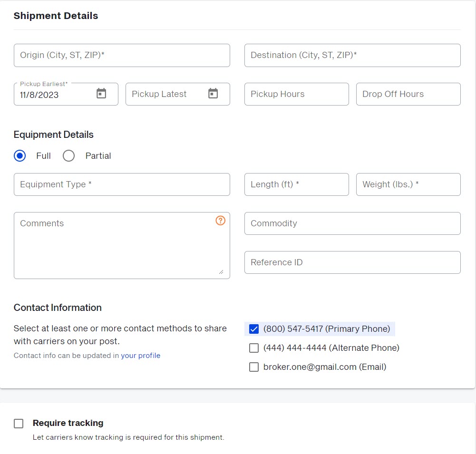This screenshot has height=454, width=476.
Task: Click the Weight (lbs.) input
Action: tap(408, 184)
